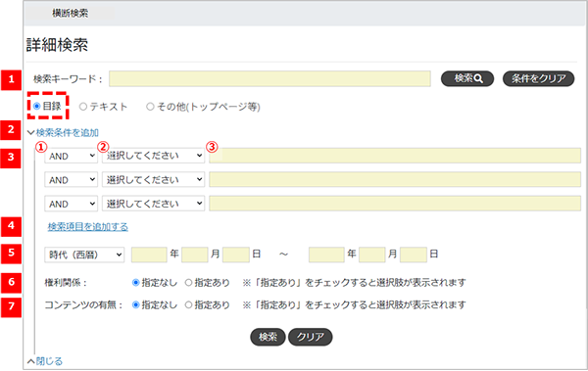Image resolution: width=588 pixels, height=371 pixels.
Task: Click the 検索項目を追加する link
Action: 88,227
